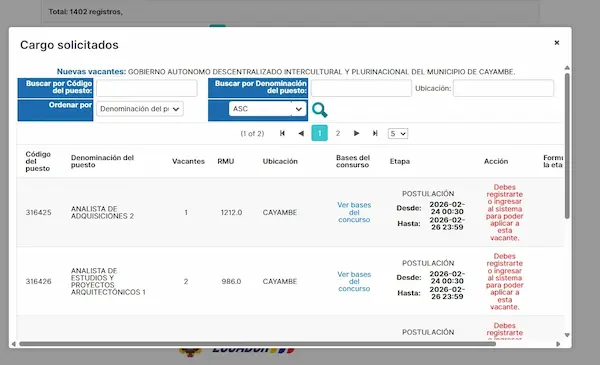This screenshot has width=600, height=365.
Task: Click Total: 1402 registros text behind dialog
Action: [85, 12]
